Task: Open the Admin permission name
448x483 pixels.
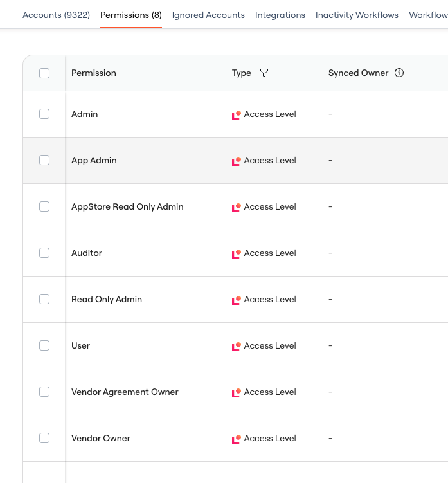Action: coord(85,114)
